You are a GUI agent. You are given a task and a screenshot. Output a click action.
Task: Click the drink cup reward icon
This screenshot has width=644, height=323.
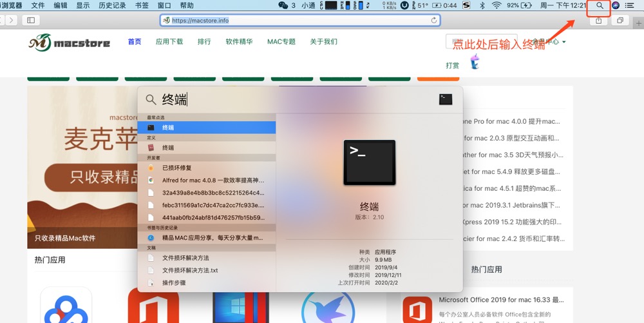(x=475, y=62)
